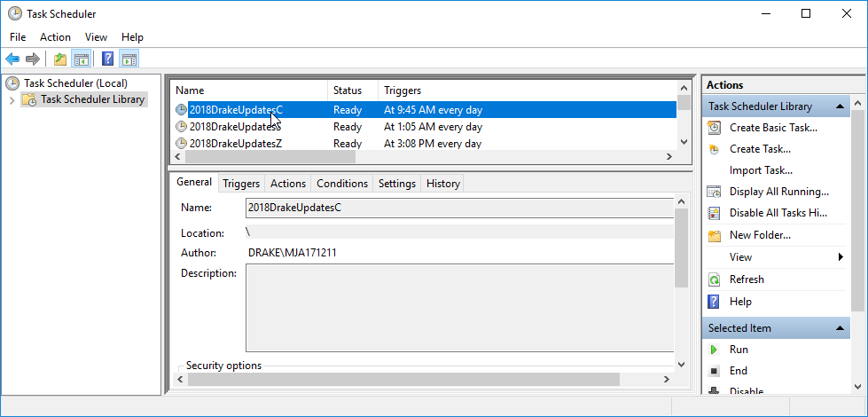The image size is (868, 417).
Task: Click the Display All Running tasks icon
Action: 715,192
